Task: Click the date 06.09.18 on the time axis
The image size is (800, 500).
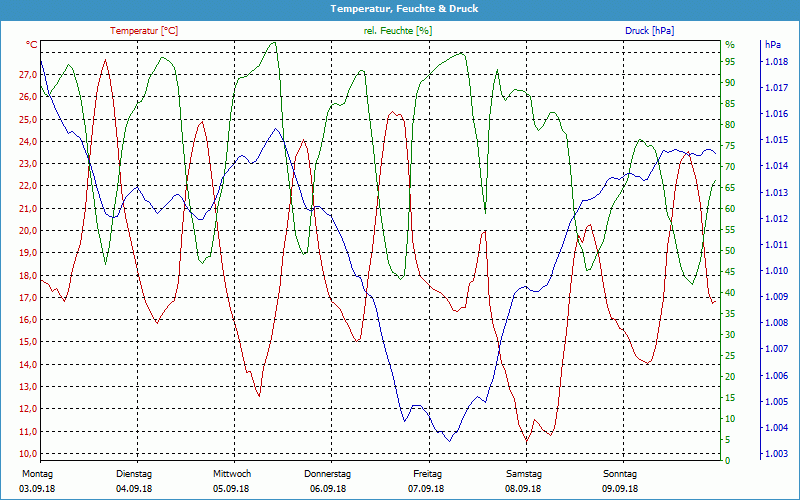Action: [328, 489]
